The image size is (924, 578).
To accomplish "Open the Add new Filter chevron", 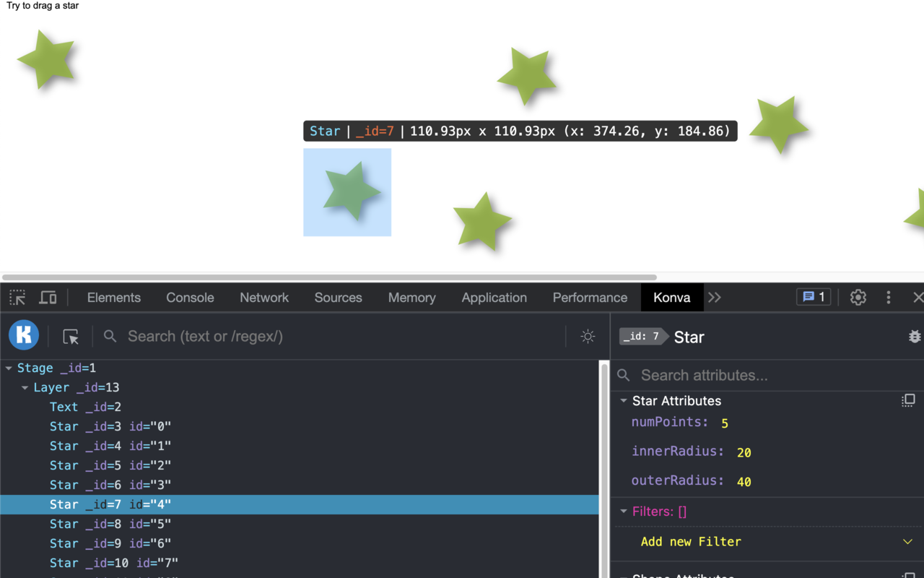I will [908, 541].
